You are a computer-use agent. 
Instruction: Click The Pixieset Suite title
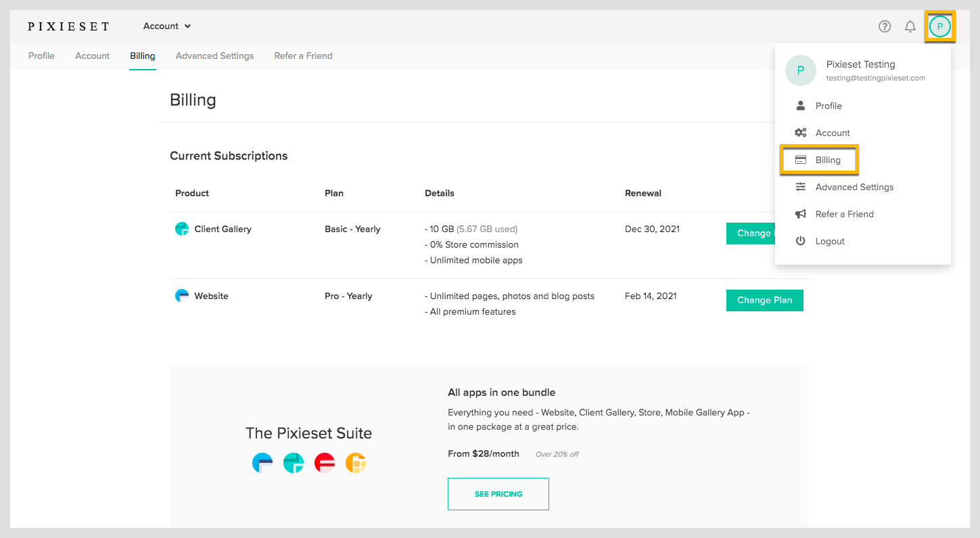308,433
